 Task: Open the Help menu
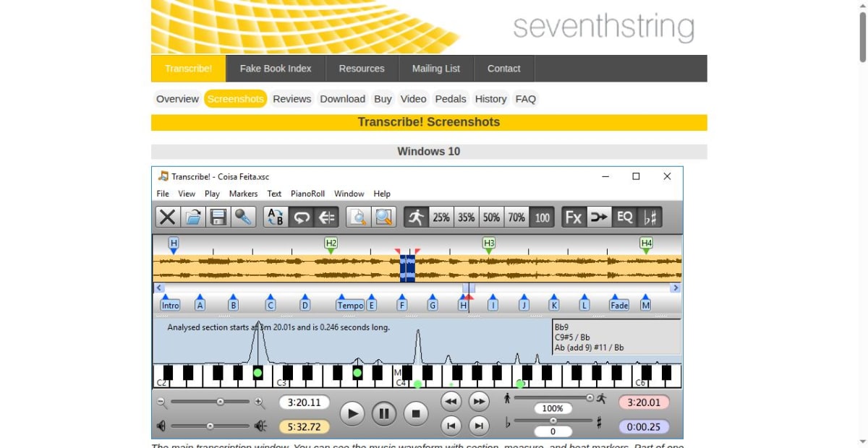pos(382,194)
